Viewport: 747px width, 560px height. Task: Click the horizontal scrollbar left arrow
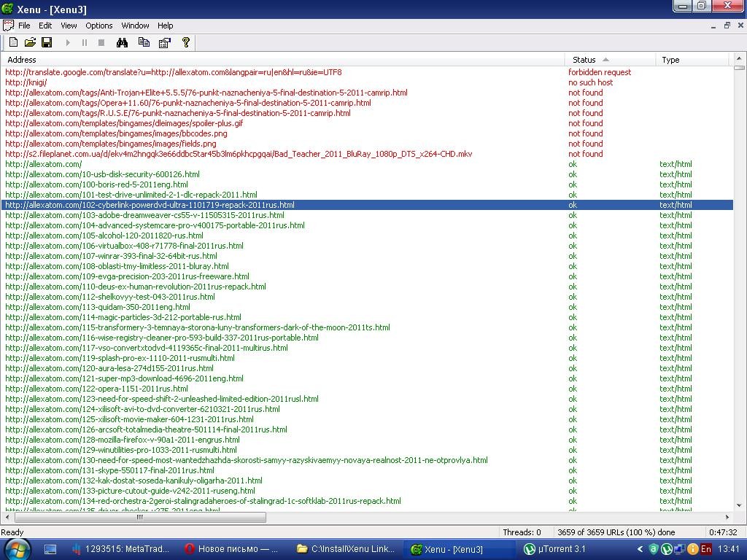coord(7,517)
